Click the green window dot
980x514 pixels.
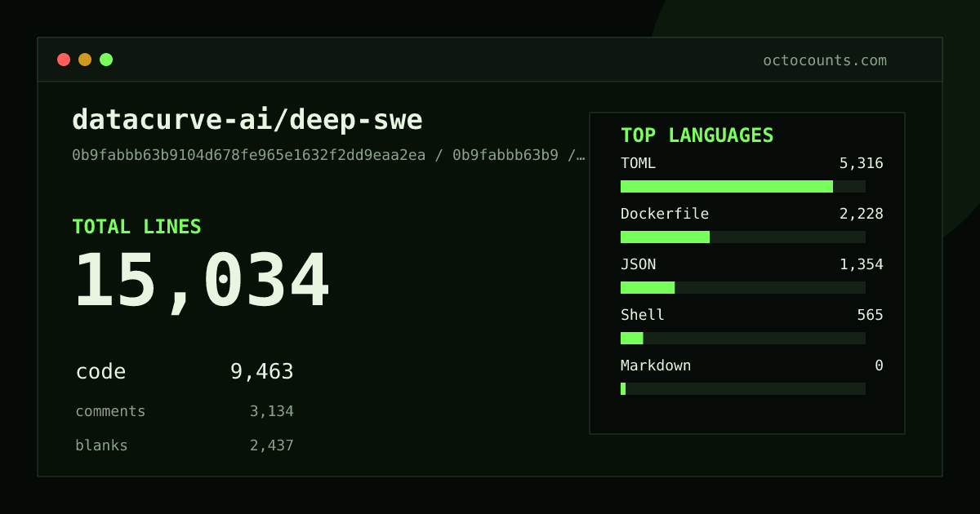point(106,60)
